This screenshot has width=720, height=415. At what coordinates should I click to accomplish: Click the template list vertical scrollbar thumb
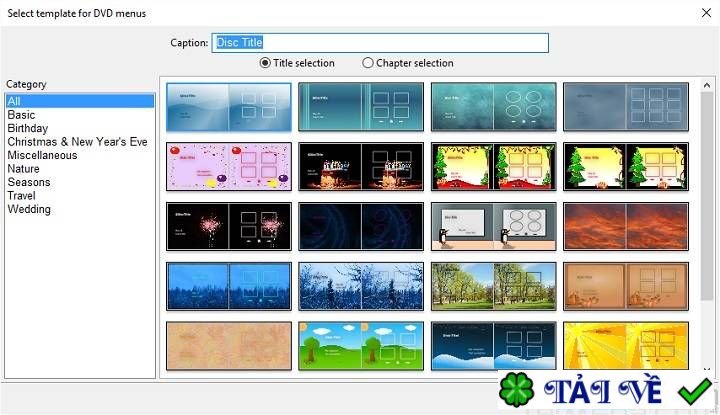pyautogui.click(x=707, y=196)
